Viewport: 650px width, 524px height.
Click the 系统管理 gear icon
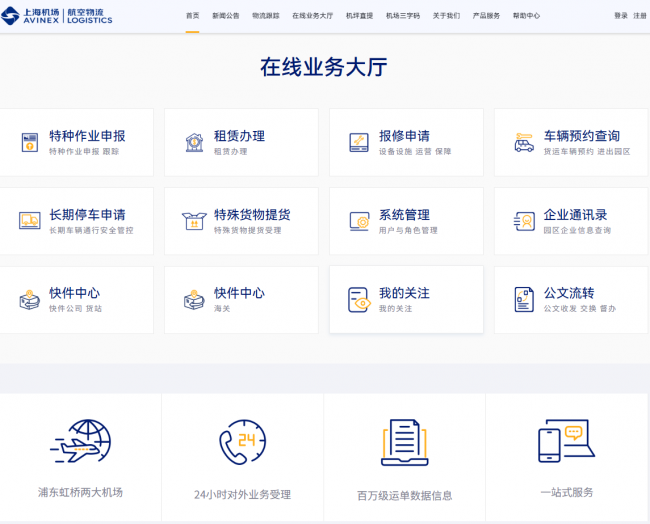click(359, 221)
